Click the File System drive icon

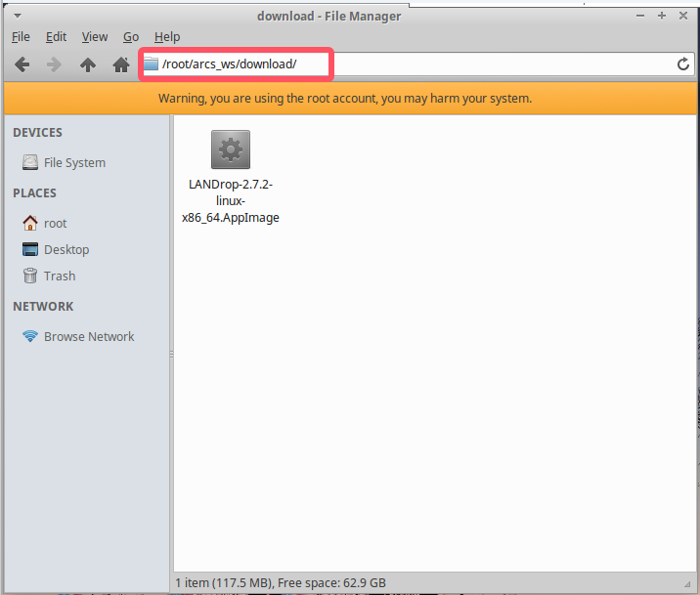pyautogui.click(x=30, y=162)
